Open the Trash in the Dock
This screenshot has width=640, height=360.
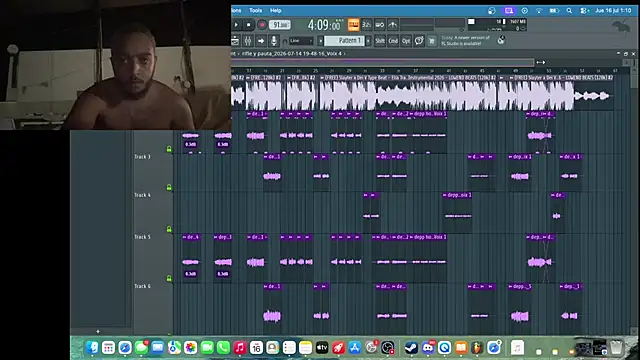point(616,347)
